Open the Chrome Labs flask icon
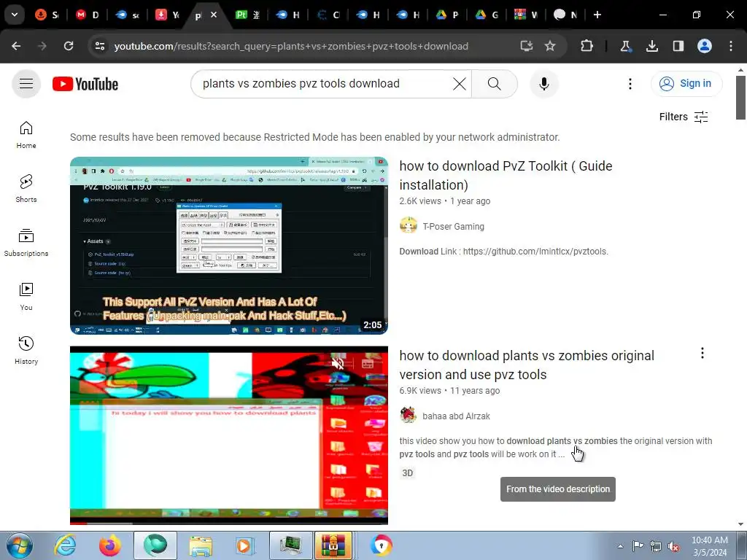Viewport: 747px width, 560px height. (x=625, y=46)
